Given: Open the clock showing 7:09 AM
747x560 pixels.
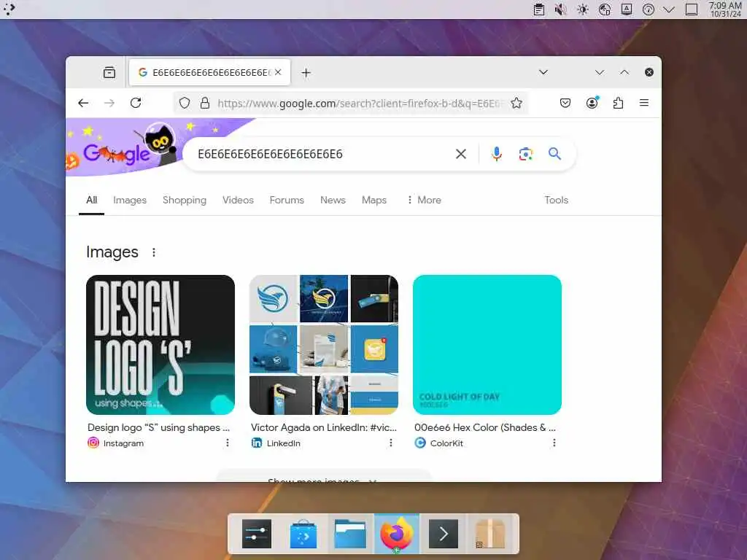Looking at the screenshot, I should click(725, 9).
